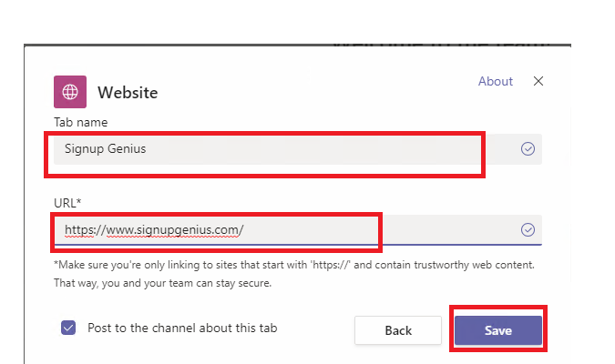This screenshot has height=364, width=615.
Task: Save the Website tab
Action: (498, 330)
